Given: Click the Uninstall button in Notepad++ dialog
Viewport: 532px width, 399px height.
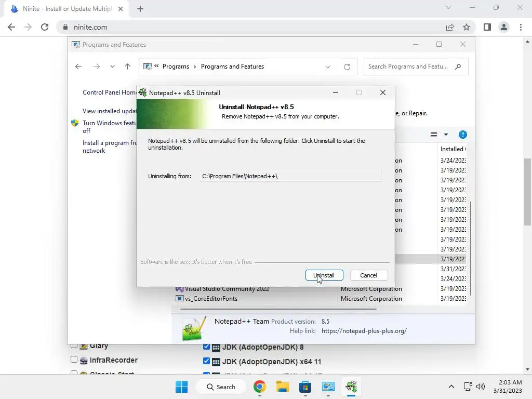Looking at the screenshot, I should [x=324, y=275].
